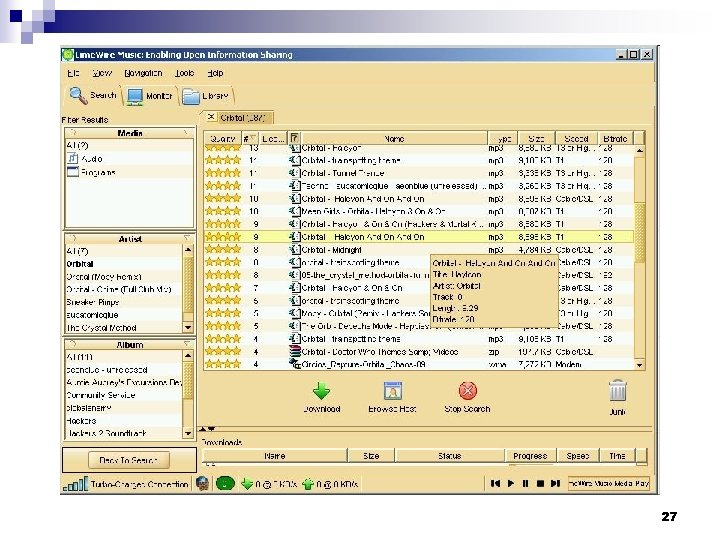The width and height of the screenshot is (720, 540).
Task: Click the downloads panel collapse arrows
Action: pos(207,429)
